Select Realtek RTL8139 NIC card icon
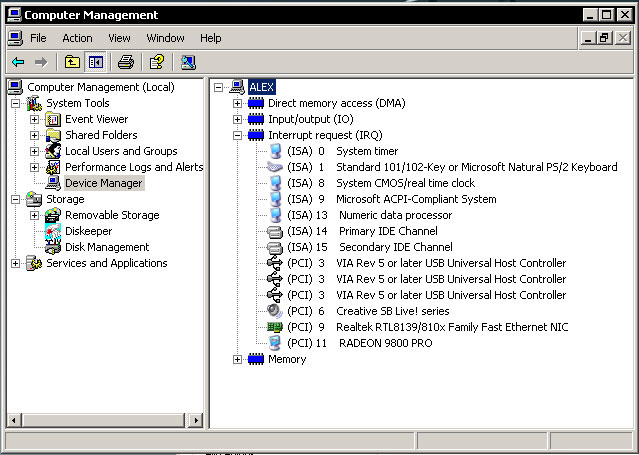Image resolution: width=639 pixels, height=455 pixels. coord(275,327)
